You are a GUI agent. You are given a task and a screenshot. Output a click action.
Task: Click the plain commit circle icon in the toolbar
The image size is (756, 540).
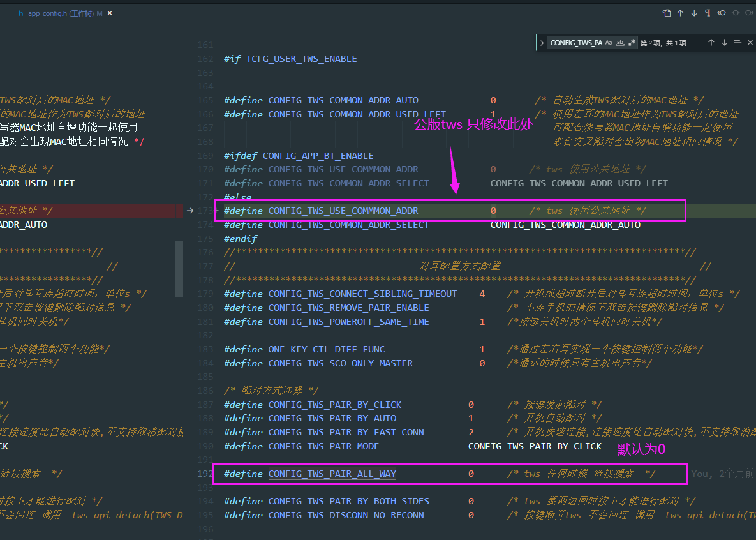736,13
